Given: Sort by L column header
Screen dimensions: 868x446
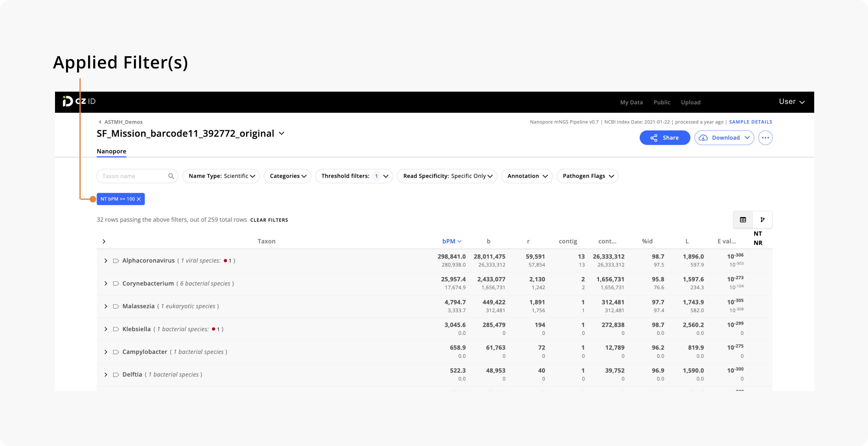Looking at the screenshot, I should (x=687, y=242).
